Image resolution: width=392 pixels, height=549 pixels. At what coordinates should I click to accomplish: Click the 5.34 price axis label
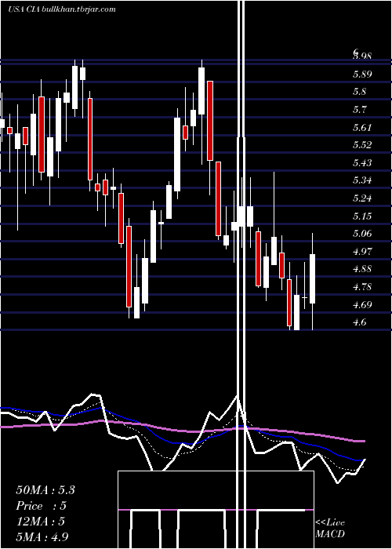362,180
